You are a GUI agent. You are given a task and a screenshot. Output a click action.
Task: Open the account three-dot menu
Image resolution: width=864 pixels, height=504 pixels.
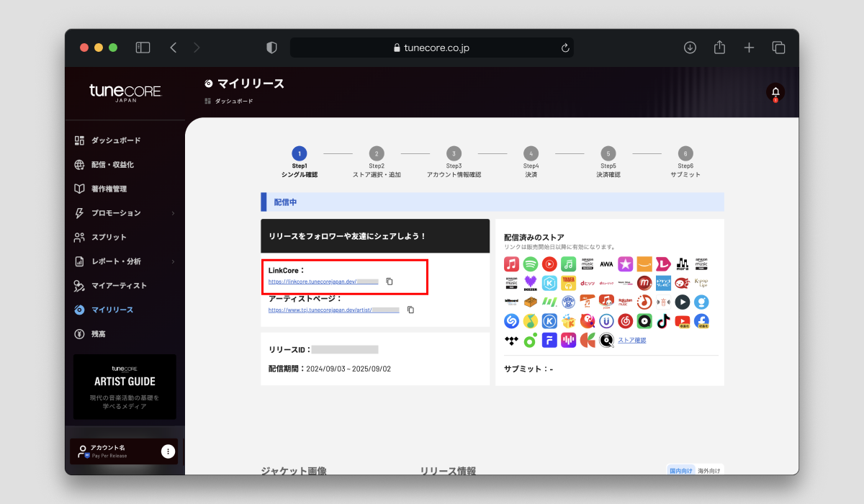[x=168, y=451]
